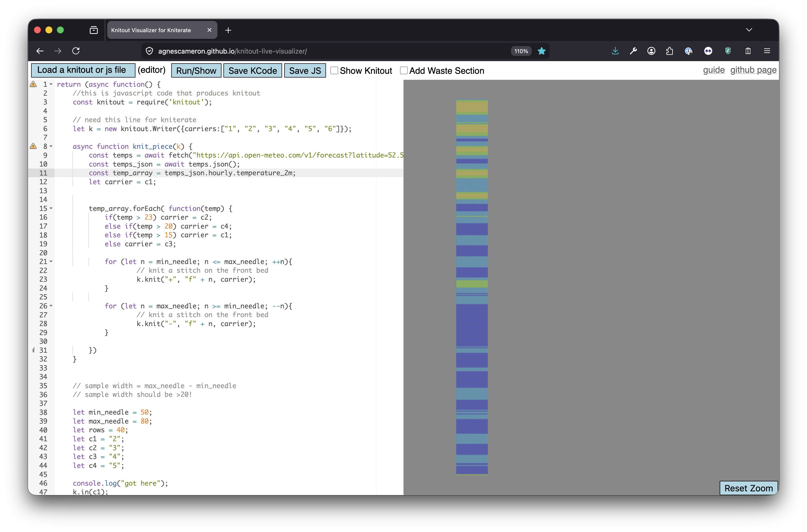The height and width of the screenshot is (532, 807).
Task: Collapse the for loop fold at line 21
Action: [51, 262]
